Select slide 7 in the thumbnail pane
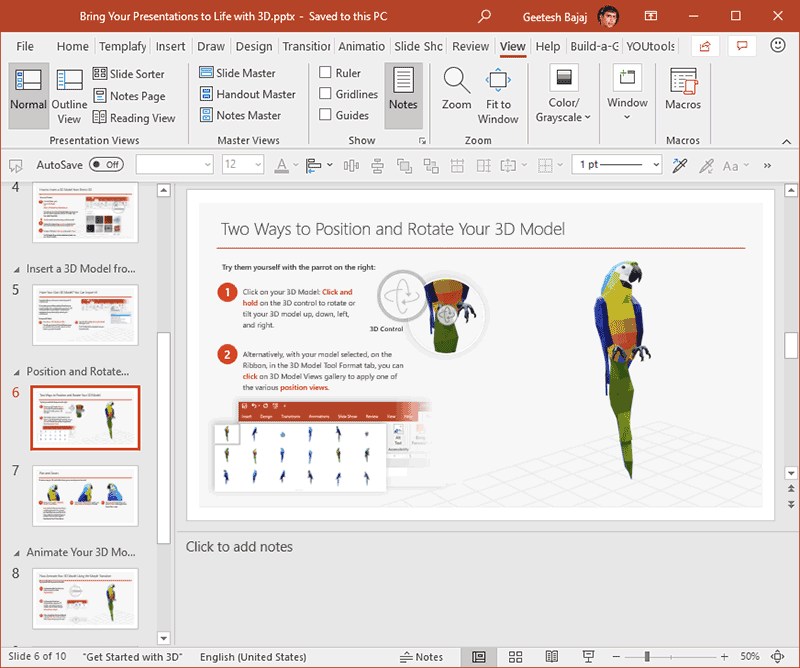 click(x=85, y=496)
